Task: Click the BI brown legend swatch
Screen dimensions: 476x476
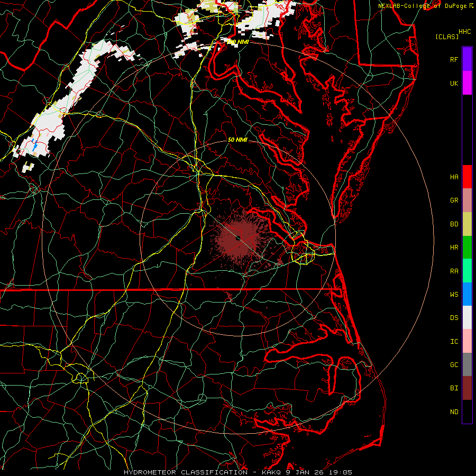Action: [x=467, y=388]
